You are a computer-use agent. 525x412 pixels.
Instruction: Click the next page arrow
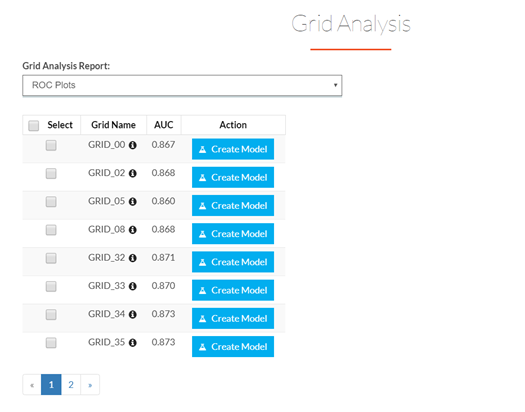(x=90, y=385)
